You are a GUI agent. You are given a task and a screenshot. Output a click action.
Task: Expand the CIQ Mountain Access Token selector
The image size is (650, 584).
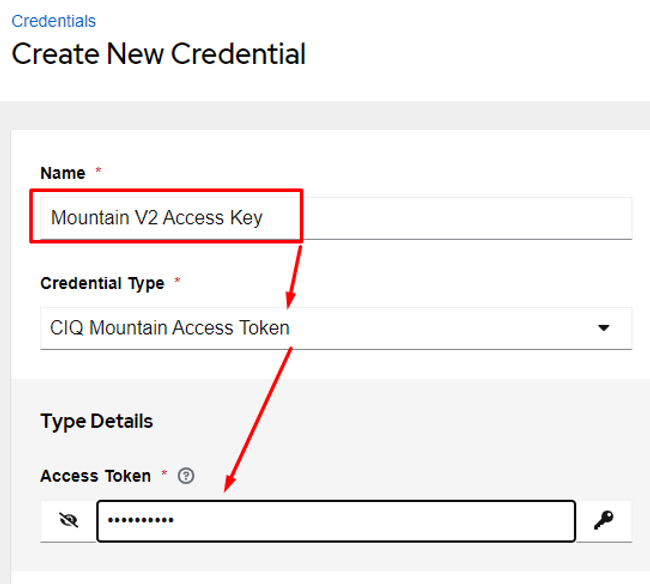[x=336, y=328]
